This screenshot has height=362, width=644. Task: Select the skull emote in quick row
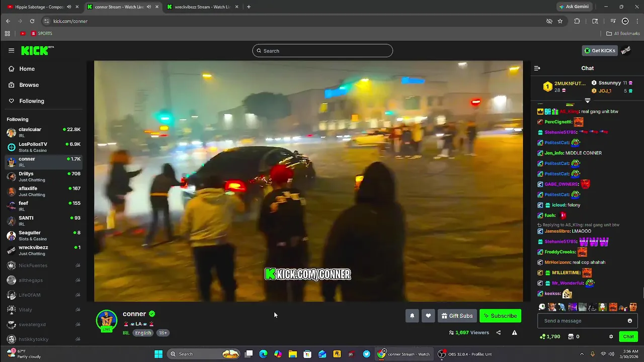click(542, 307)
